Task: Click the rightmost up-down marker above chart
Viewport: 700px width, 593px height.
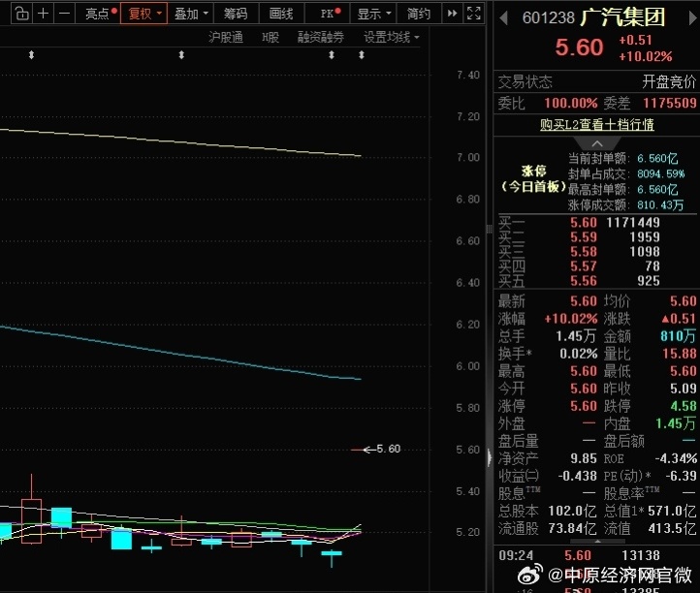Action: (362, 55)
